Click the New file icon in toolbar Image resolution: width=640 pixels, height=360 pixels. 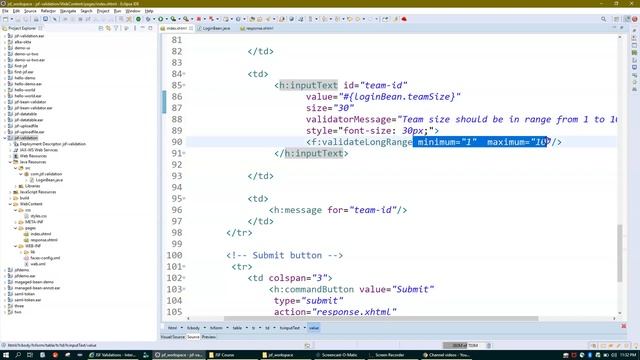(6, 19)
